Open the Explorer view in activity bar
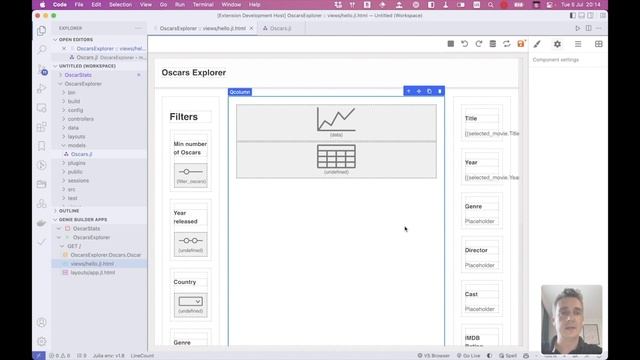Screen dimensions: 640x360 (42, 31)
